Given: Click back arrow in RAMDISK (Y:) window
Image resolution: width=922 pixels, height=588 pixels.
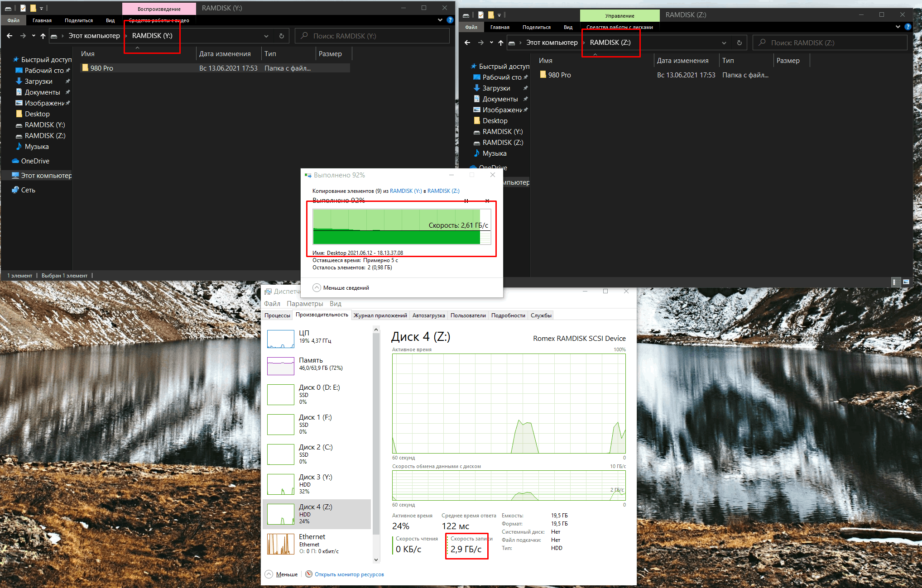Looking at the screenshot, I should [x=10, y=36].
